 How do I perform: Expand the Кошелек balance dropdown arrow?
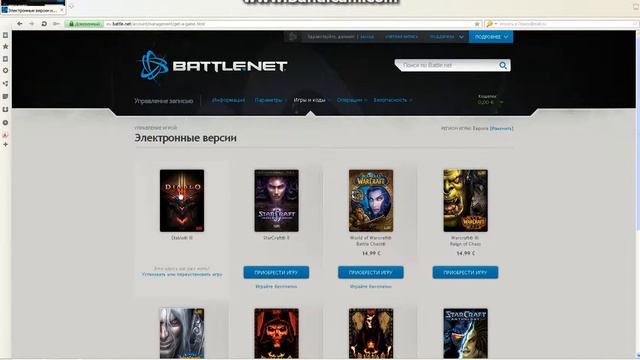pyautogui.click(x=501, y=102)
